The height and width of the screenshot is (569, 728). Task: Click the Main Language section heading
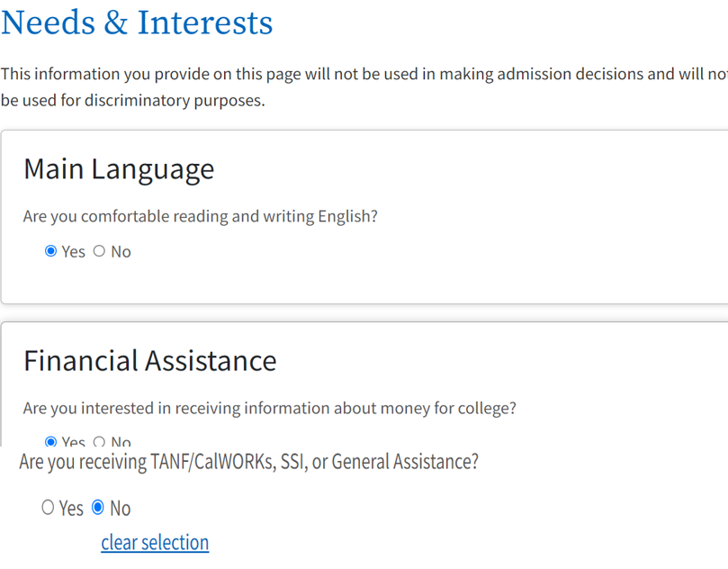[119, 169]
